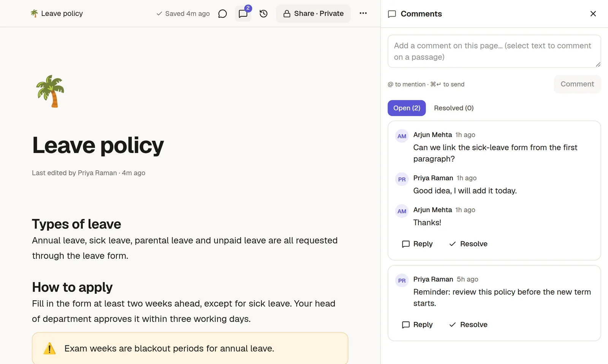This screenshot has width=608, height=364.
Task: Click the palm tree breadcrumb icon
Action: click(x=34, y=13)
